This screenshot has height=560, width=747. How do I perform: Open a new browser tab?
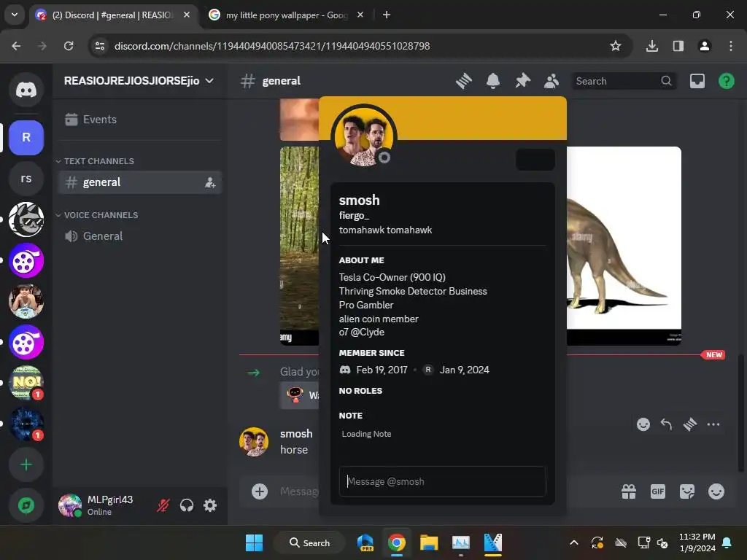[387, 15]
